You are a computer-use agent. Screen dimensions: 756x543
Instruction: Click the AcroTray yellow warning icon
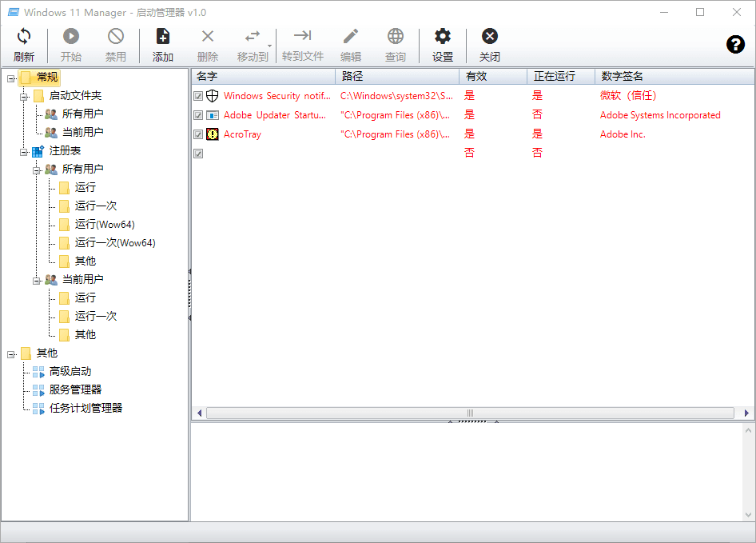(212, 134)
